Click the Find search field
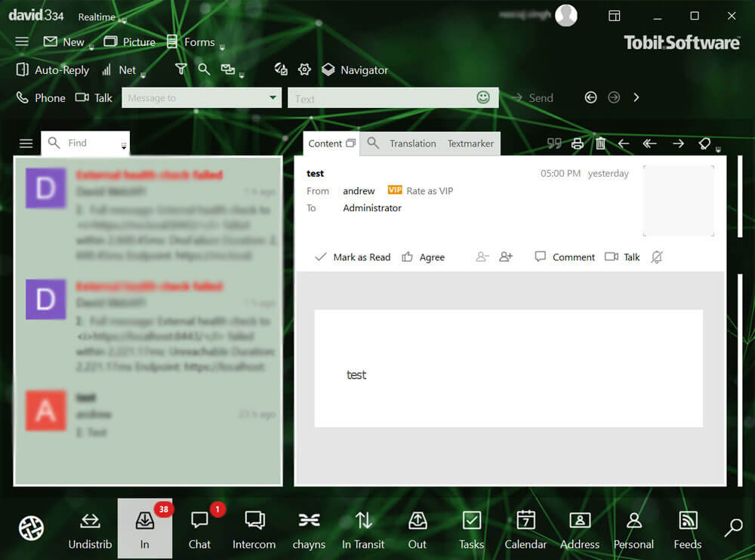 [83, 143]
